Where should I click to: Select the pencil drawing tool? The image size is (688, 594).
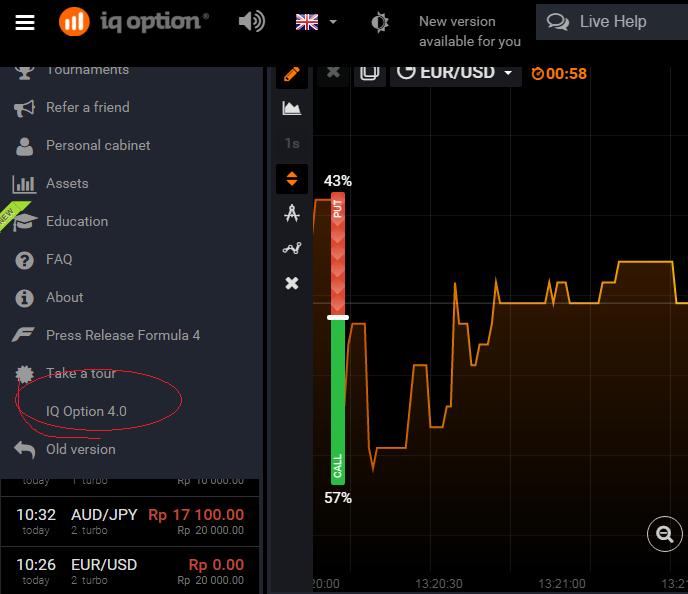click(292, 75)
